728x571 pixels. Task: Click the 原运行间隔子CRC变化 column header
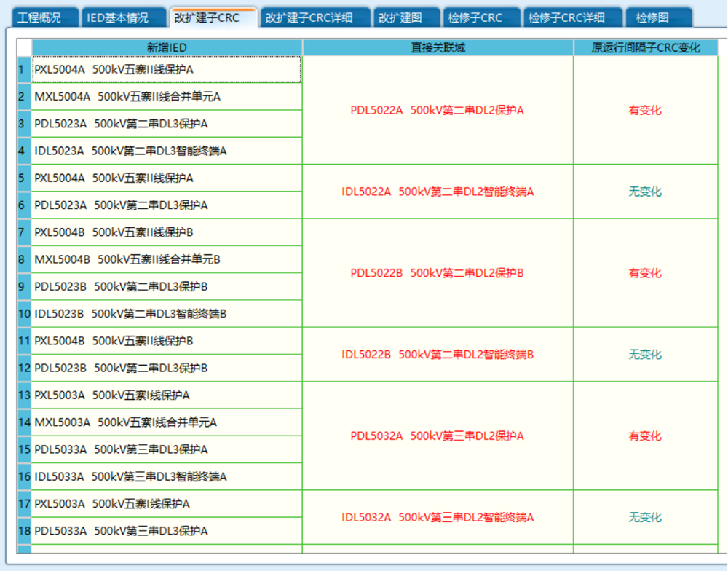click(x=645, y=47)
